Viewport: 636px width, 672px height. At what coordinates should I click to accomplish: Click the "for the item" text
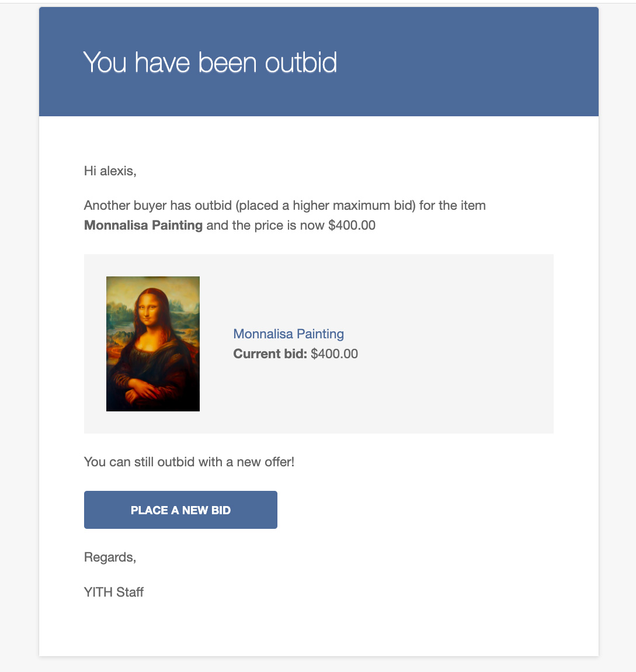click(453, 205)
